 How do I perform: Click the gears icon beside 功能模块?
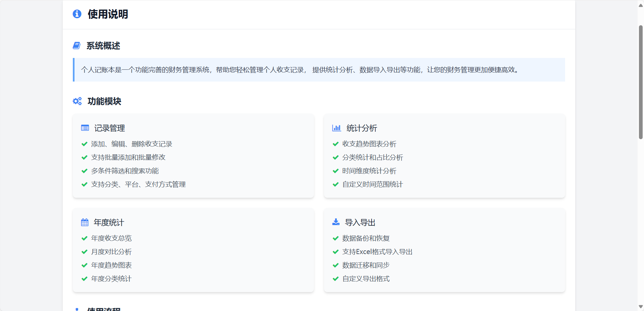77,101
